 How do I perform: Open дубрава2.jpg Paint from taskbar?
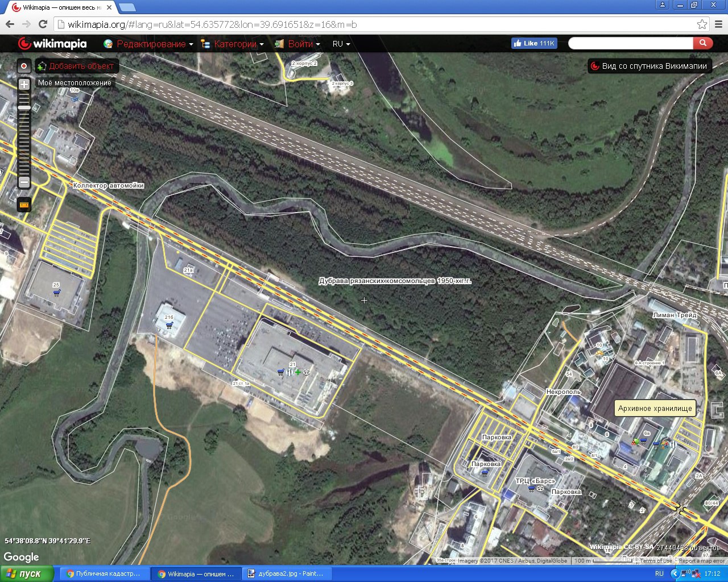click(284, 573)
